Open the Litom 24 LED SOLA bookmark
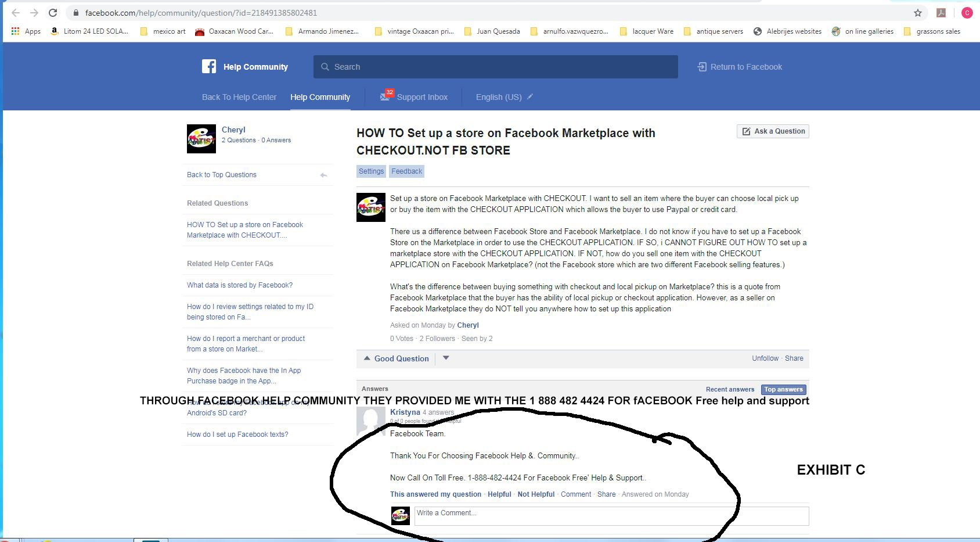Screen dimensions: 980x542 [89, 31]
